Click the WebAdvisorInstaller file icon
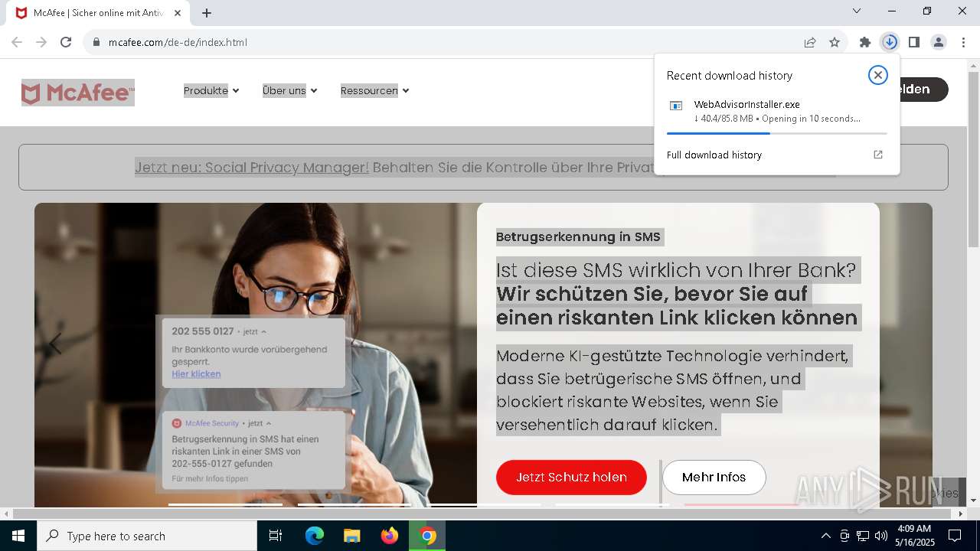The width and height of the screenshot is (980, 551). 676,106
